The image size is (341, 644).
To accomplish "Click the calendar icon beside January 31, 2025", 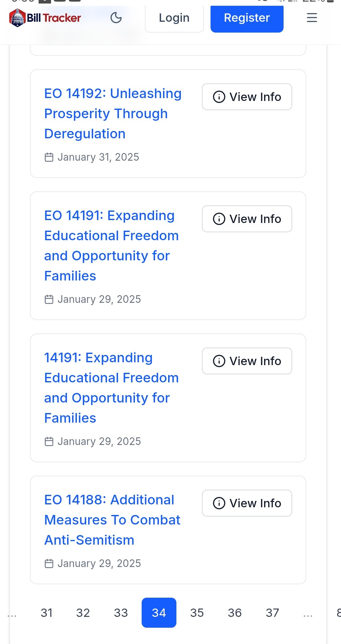I will pyautogui.click(x=49, y=157).
